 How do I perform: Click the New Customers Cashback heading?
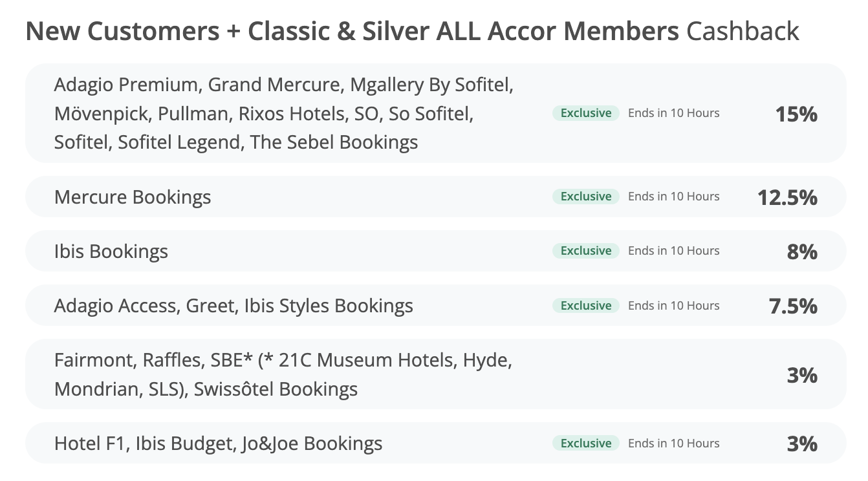[412, 31]
